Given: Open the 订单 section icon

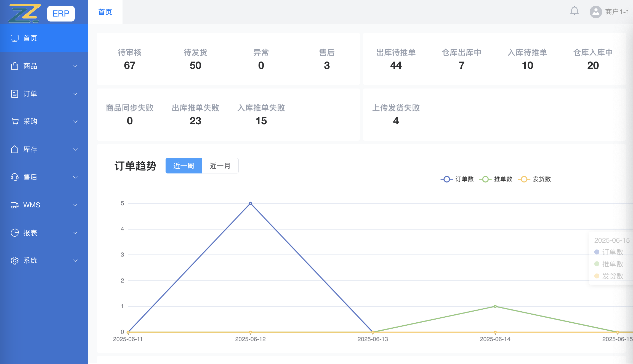Looking at the screenshot, I should tap(15, 94).
